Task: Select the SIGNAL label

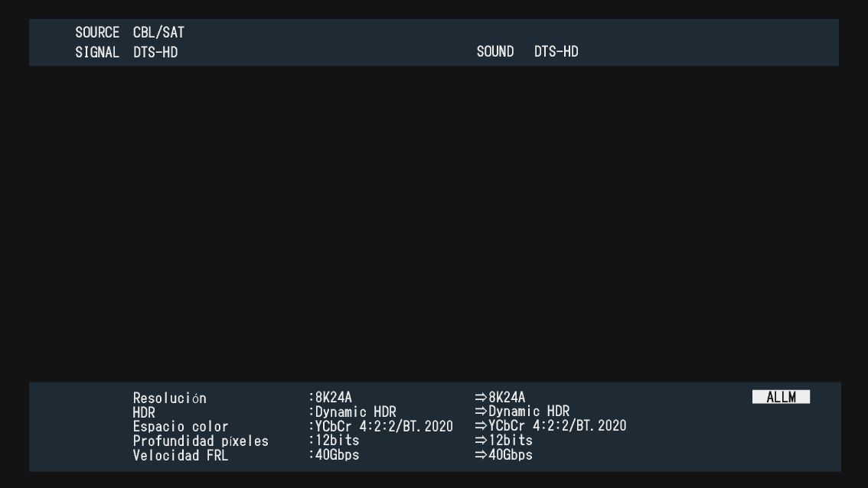Action: [x=97, y=52]
